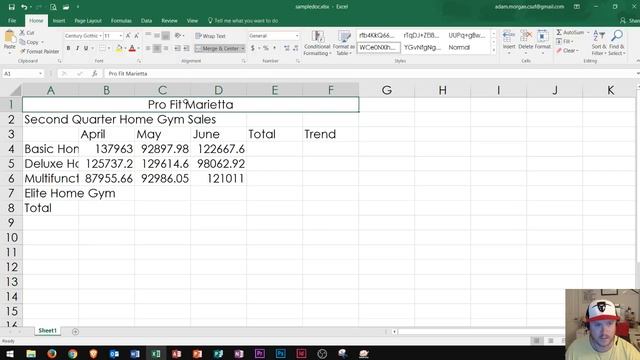
Task: Click the Fill button
Action: (565, 41)
